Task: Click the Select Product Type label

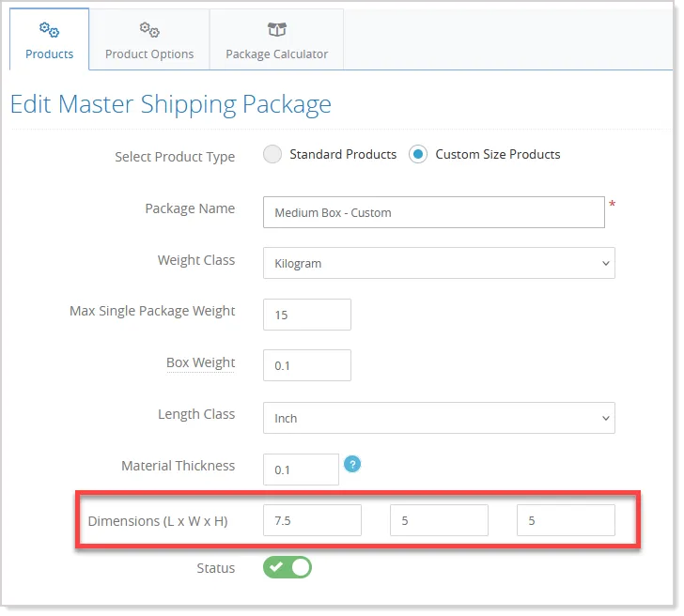Action: (175, 157)
